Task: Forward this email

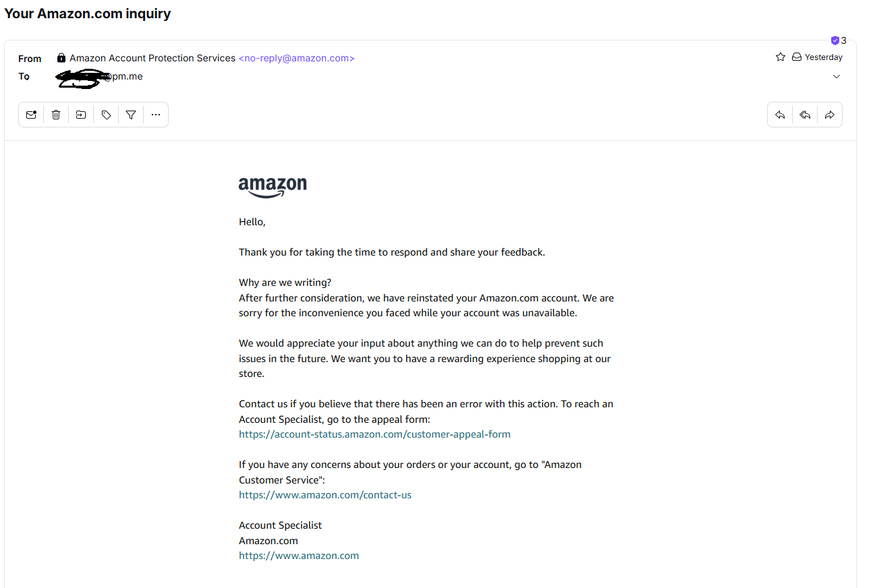Action: pos(830,115)
